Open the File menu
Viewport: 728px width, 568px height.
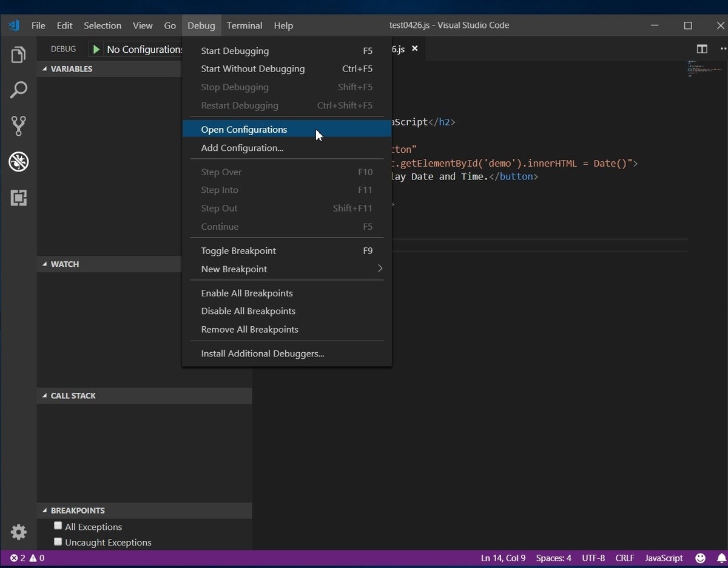pyautogui.click(x=38, y=25)
